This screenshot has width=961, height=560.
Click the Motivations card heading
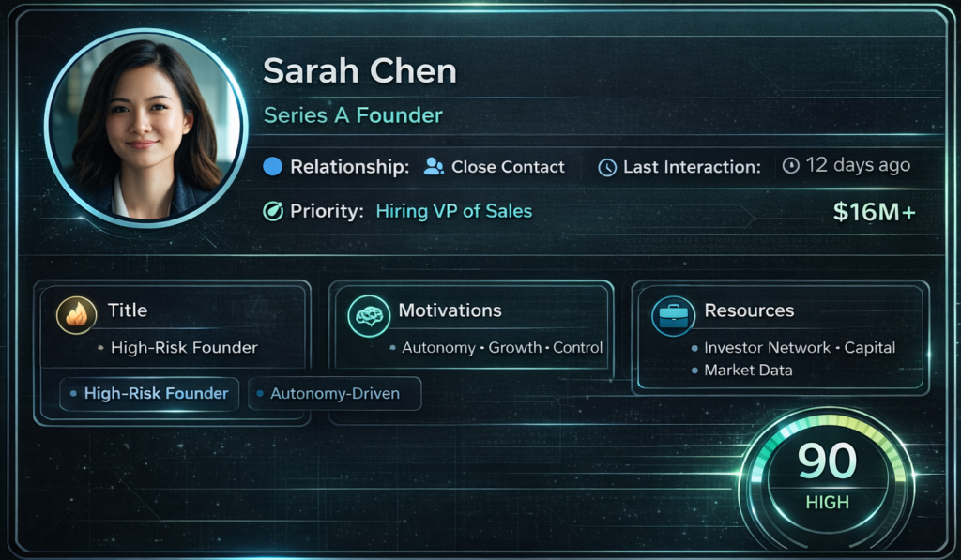tap(450, 310)
